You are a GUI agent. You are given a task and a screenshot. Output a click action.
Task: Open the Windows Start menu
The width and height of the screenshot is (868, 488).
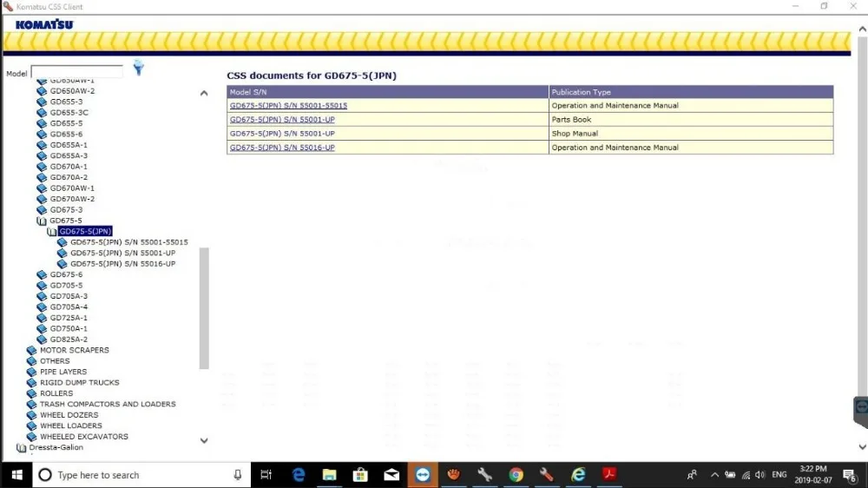pos(16,475)
